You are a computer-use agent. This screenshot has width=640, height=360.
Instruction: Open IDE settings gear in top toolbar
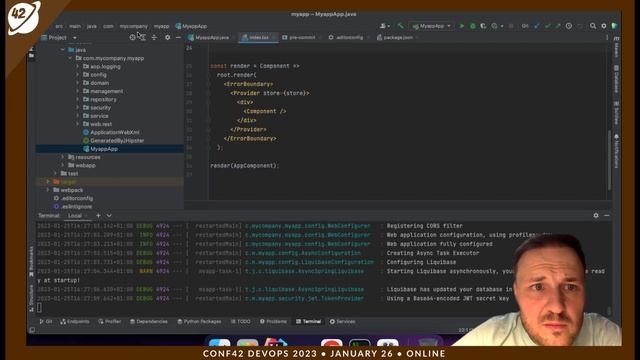point(604,26)
